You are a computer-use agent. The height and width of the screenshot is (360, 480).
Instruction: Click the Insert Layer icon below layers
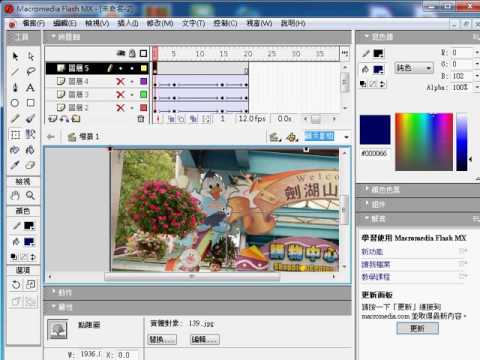pyautogui.click(x=53, y=119)
